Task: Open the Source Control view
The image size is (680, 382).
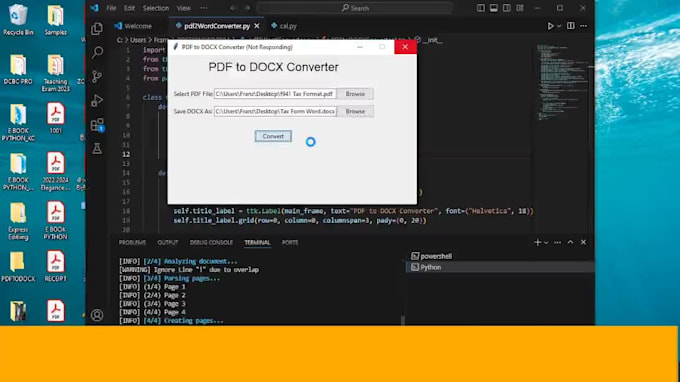Action: coord(97,77)
